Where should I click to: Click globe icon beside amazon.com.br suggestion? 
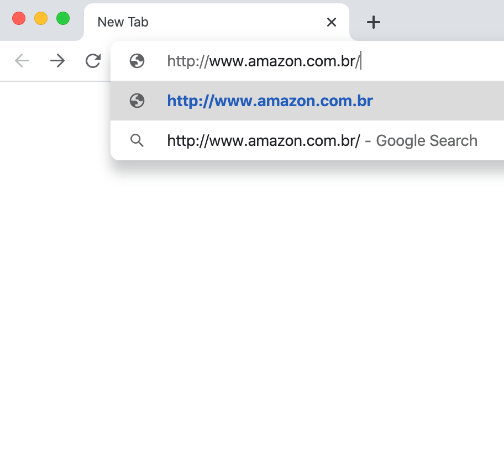click(137, 101)
